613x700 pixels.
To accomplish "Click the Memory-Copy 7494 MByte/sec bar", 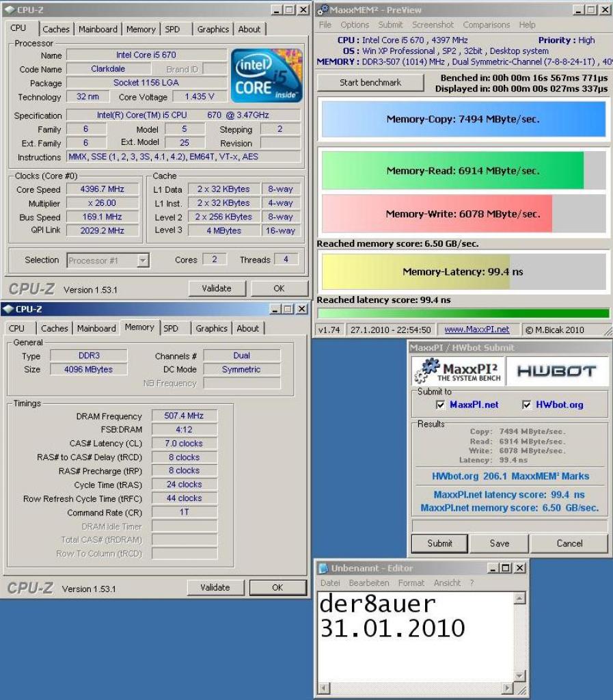I will (463, 119).
